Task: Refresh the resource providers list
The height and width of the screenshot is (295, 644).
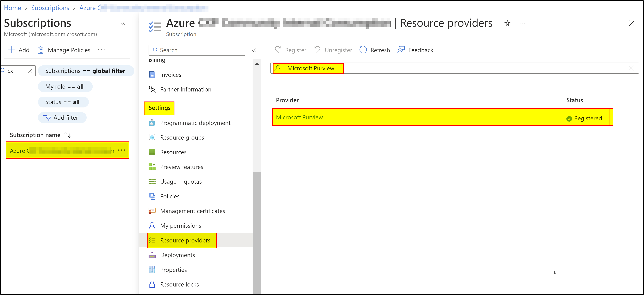Action: 374,50
